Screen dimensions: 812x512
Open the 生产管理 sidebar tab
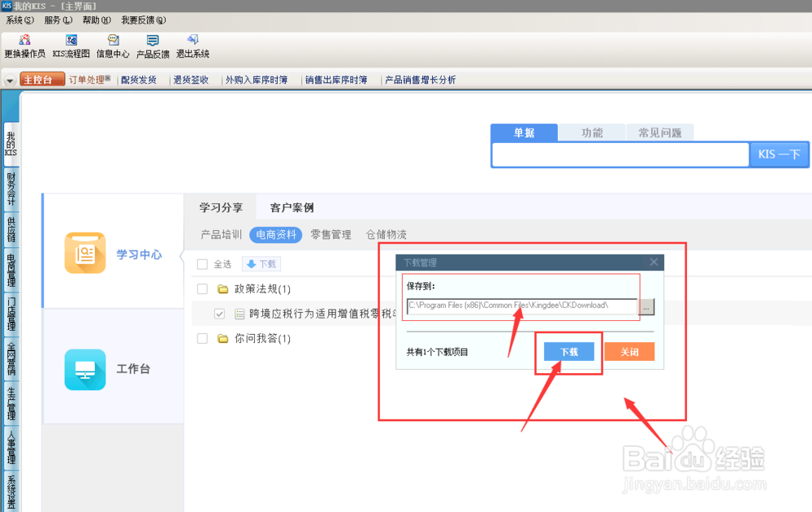click(x=11, y=403)
